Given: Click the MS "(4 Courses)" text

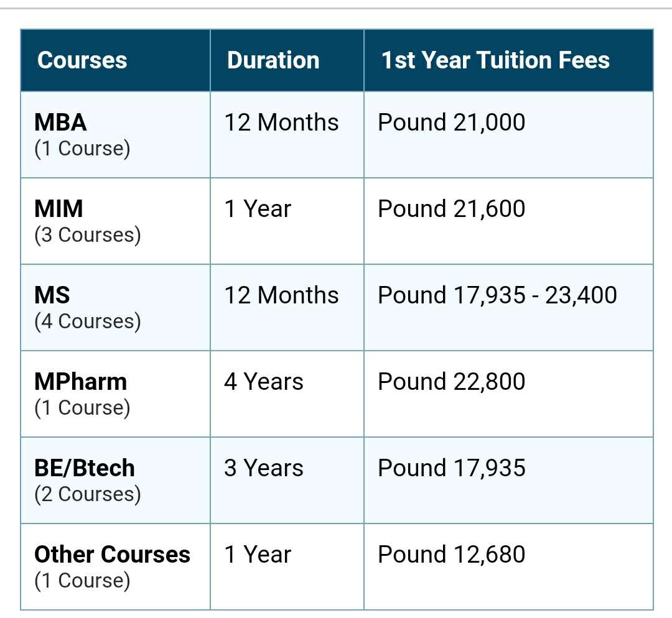Looking at the screenshot, I should (87, 321).
